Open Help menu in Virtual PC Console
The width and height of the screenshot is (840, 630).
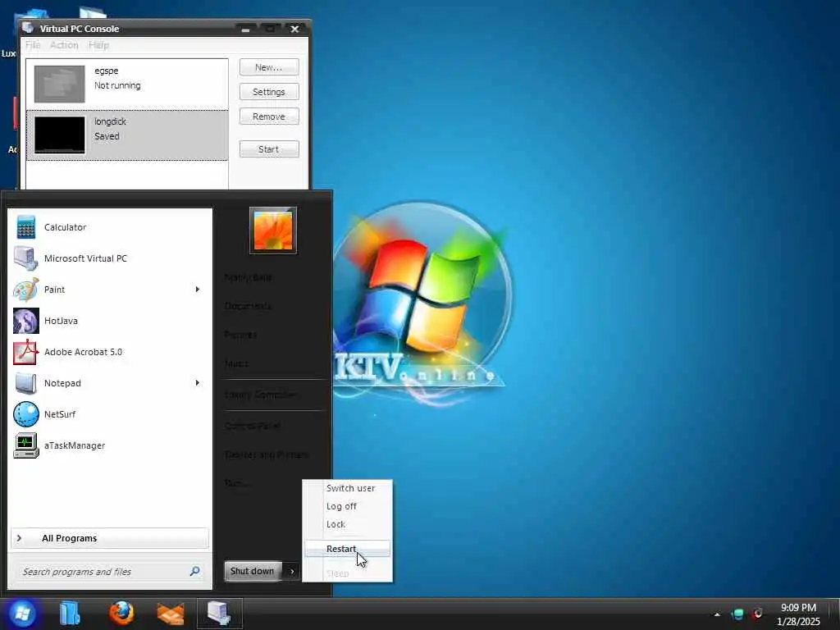98,45
